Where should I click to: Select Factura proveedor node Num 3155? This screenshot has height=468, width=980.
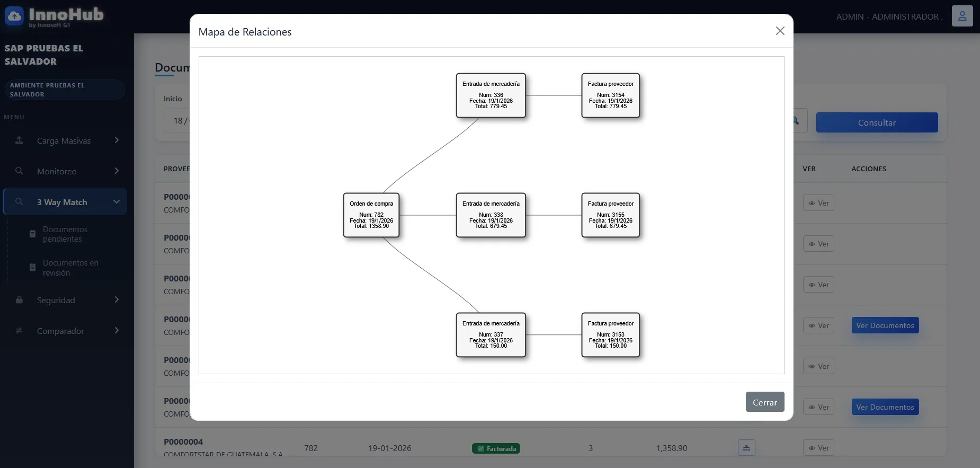[x=611, y=215]
